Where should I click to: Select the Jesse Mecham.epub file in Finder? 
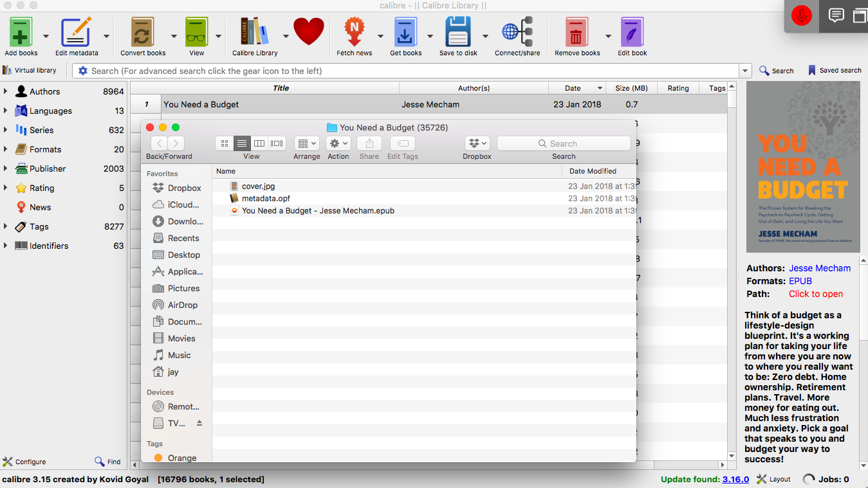coord(425,210)
